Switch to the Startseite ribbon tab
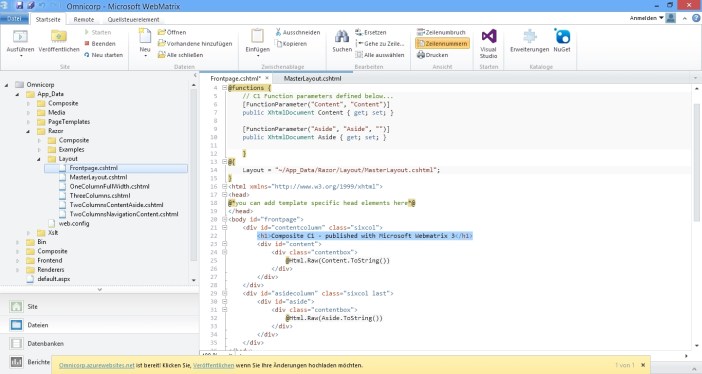Screen dimensions: 702x374 coord(48,19)
